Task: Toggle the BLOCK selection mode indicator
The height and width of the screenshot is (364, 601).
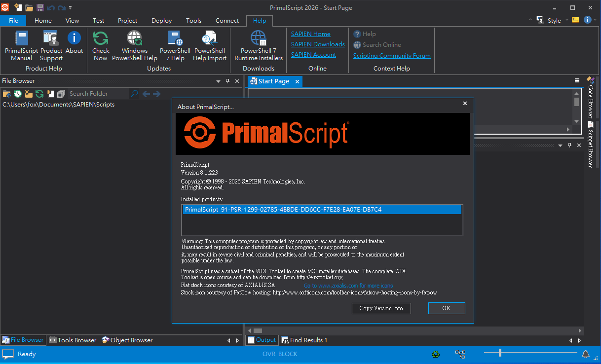Action: pyautogui.click(x=288, y=354)
